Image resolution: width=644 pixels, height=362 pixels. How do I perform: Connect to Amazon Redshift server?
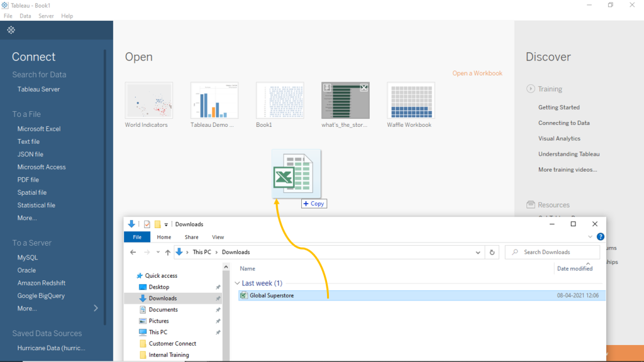pyautogui.click(x=41, y=283)
